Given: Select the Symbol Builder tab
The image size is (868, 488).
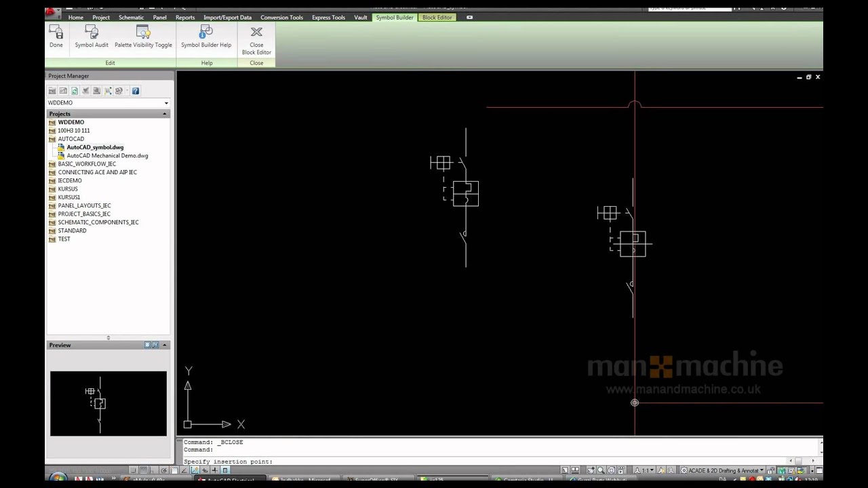Looking at the screenshot, I should [x=395, y=18].
